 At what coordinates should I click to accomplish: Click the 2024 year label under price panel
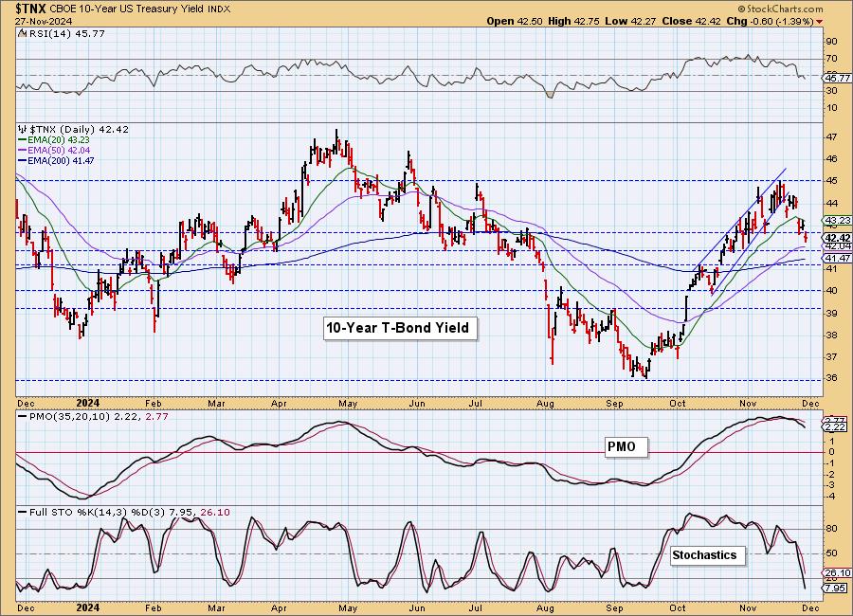(87, 403)
